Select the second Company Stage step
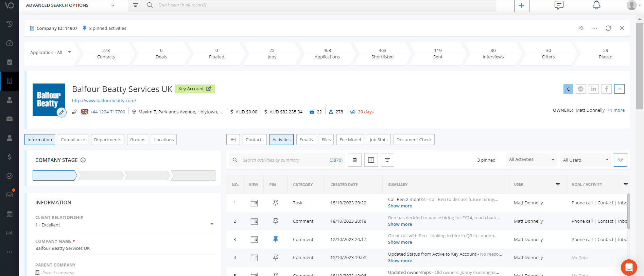 101,176
